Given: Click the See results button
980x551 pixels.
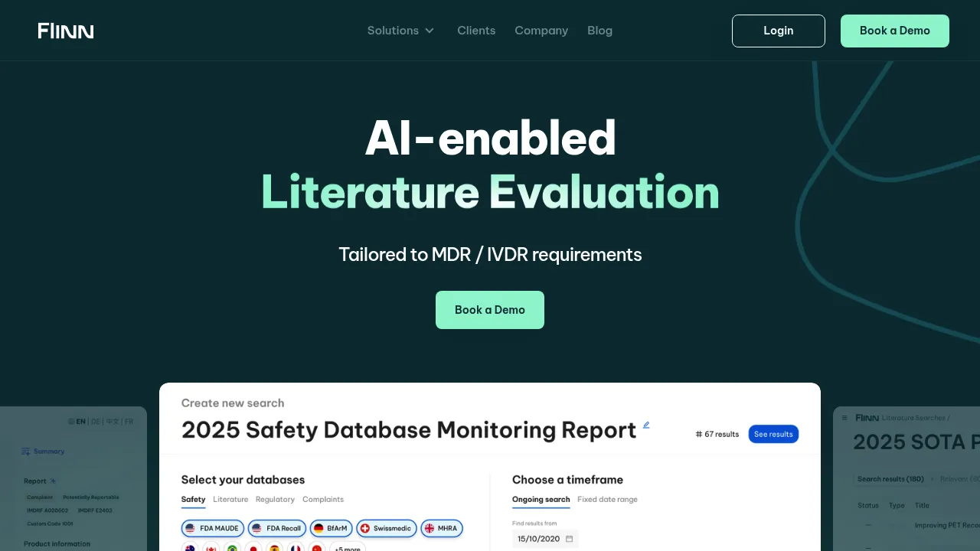Looking at the screenshot, I should [x=773, y=434].
